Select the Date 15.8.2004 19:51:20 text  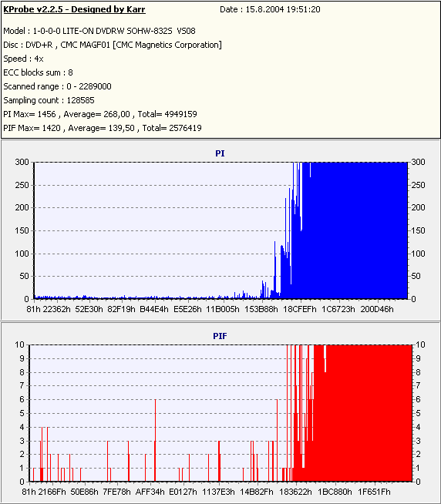pyautogui.click(x=270, y=9)
